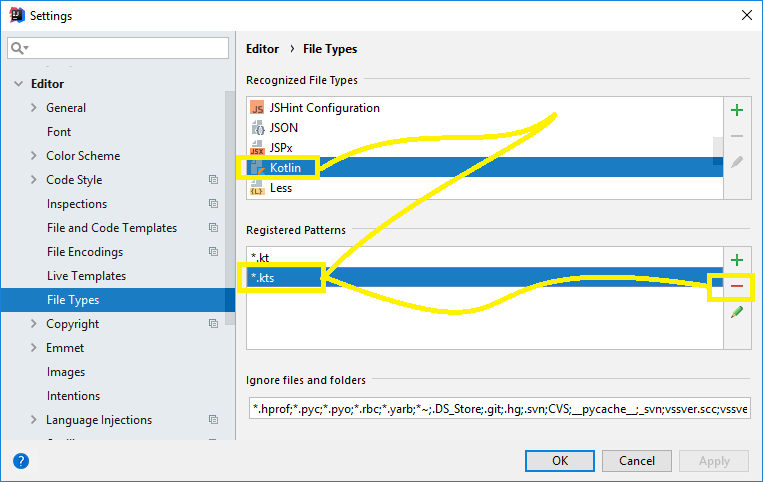Expand the General settings node
Screen dimensions: 763x482
click(x=34, y=107)
